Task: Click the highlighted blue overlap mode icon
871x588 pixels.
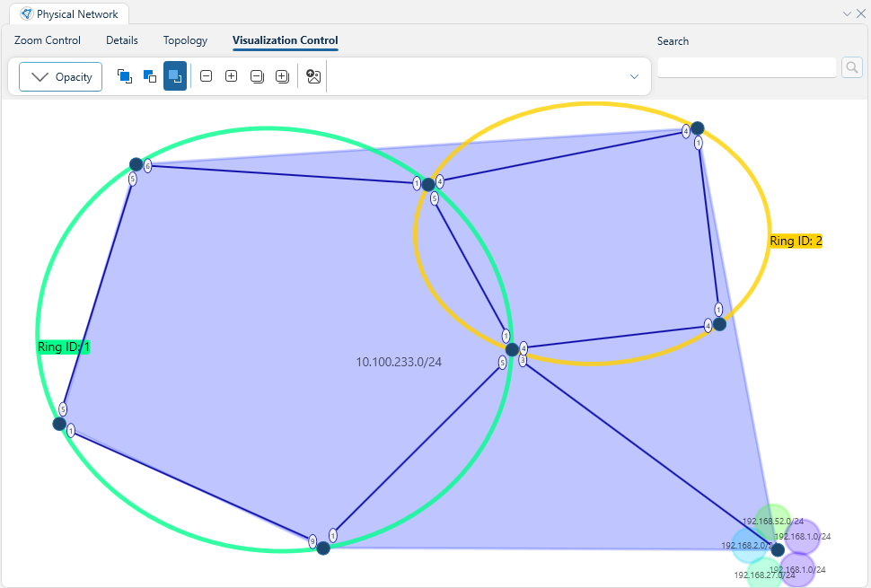Action: tap(175, 76)
